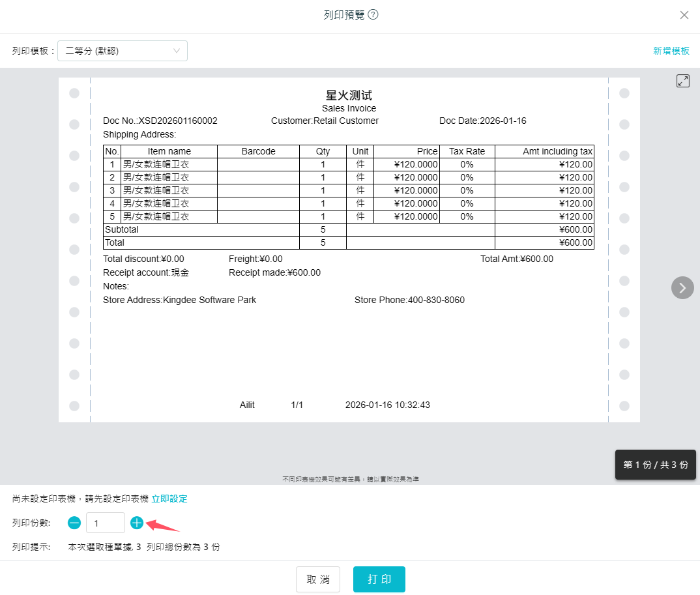Viewport: 700px width, 595px height.
Task: Expand preview to fullscreen
Action: point(682,81)
